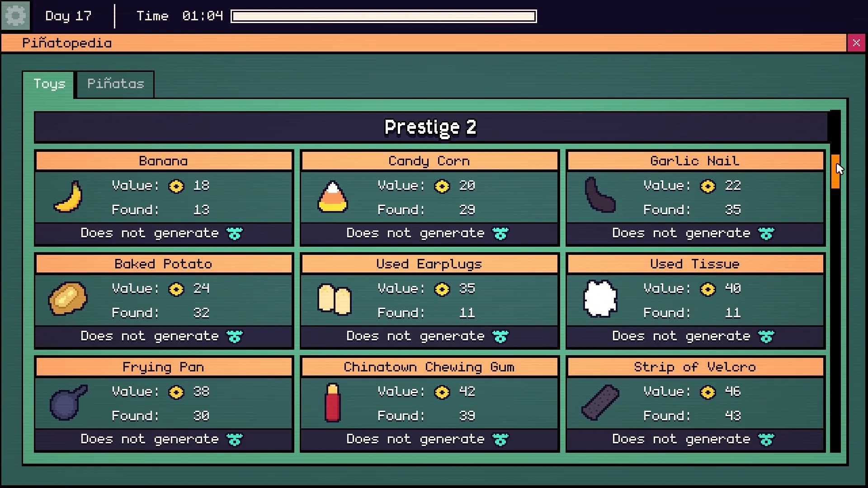Click the Frying Pan icon
Image resolution: width=868 pixels, height=488 pixels.
[x=68, y=402]
